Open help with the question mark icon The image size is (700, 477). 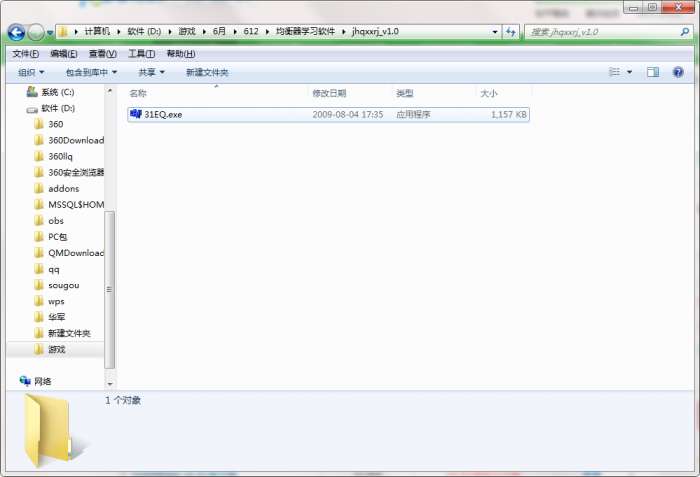(678, 72)
